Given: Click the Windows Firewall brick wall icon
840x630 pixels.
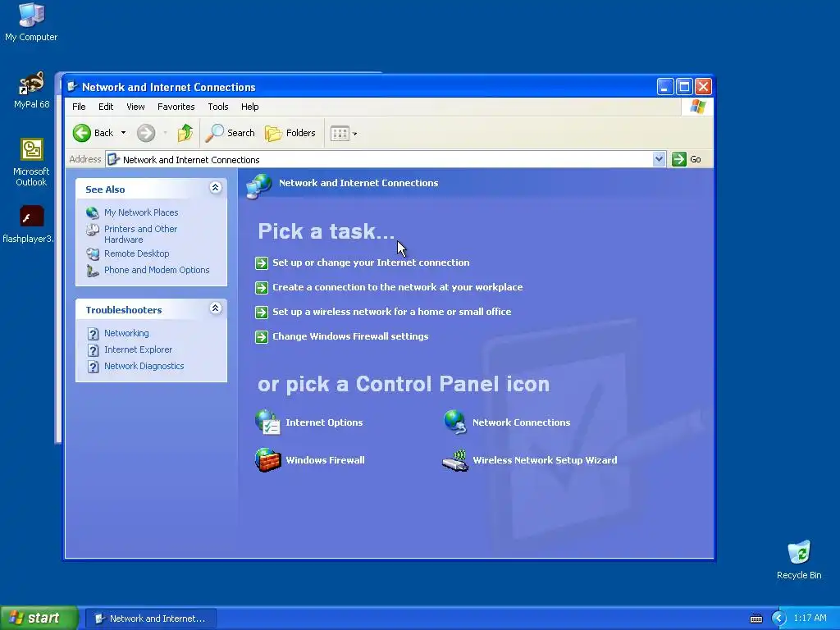Looking at the screenshot, I should coord(267,459).
